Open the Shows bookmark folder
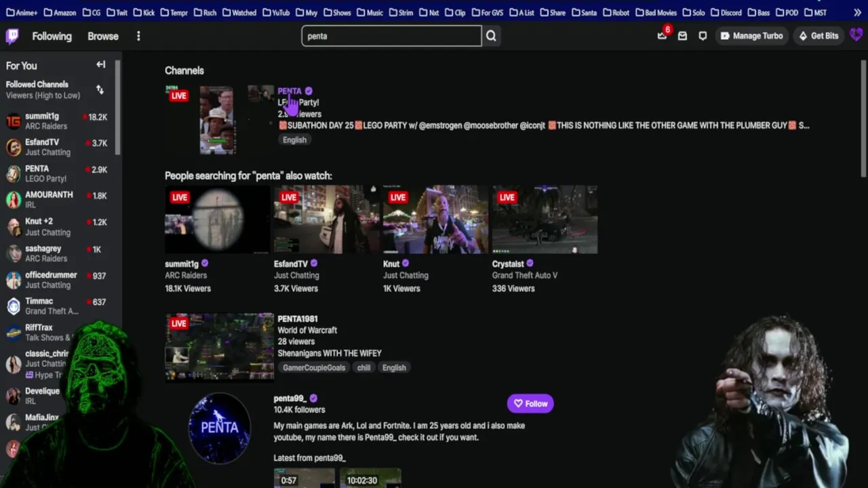This screenshot has width=868, height=488. 337,12
